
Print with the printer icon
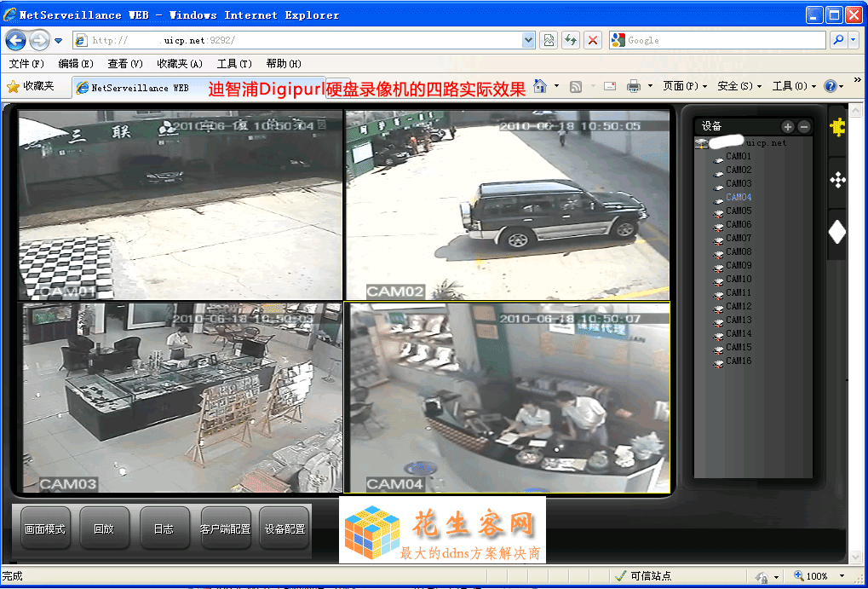[x=634, y=86]
